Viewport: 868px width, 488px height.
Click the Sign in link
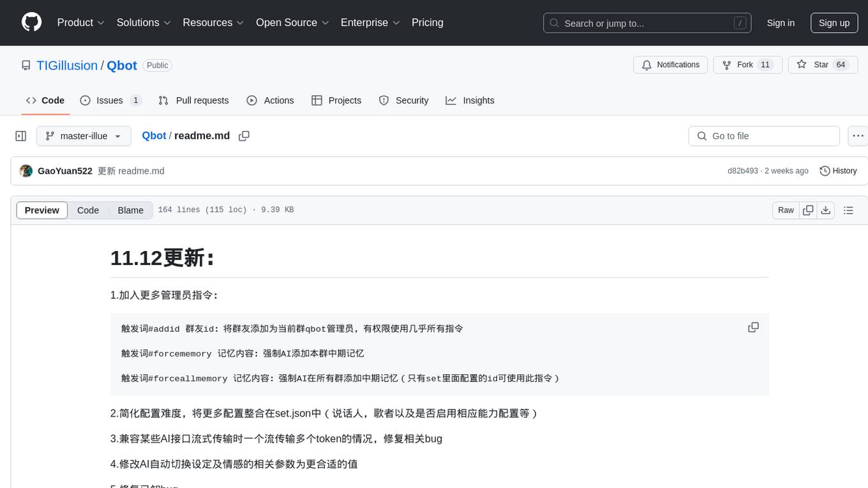click(781, 23)
